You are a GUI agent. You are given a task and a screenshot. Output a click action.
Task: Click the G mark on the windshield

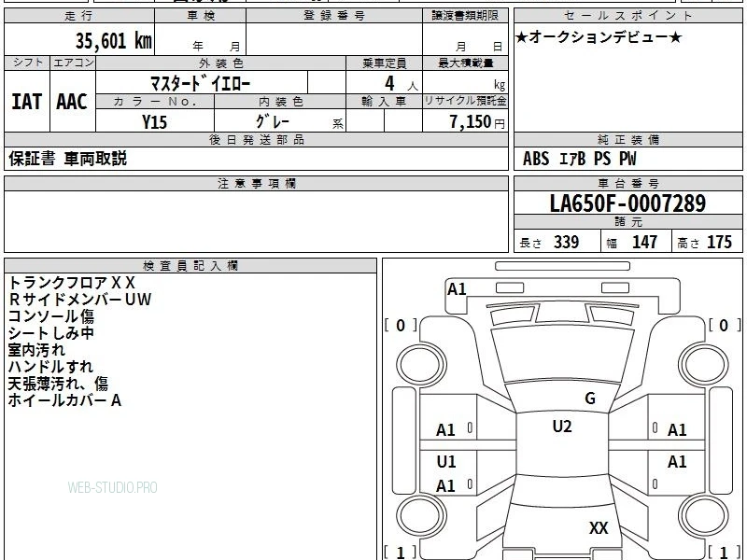point(590,398)
